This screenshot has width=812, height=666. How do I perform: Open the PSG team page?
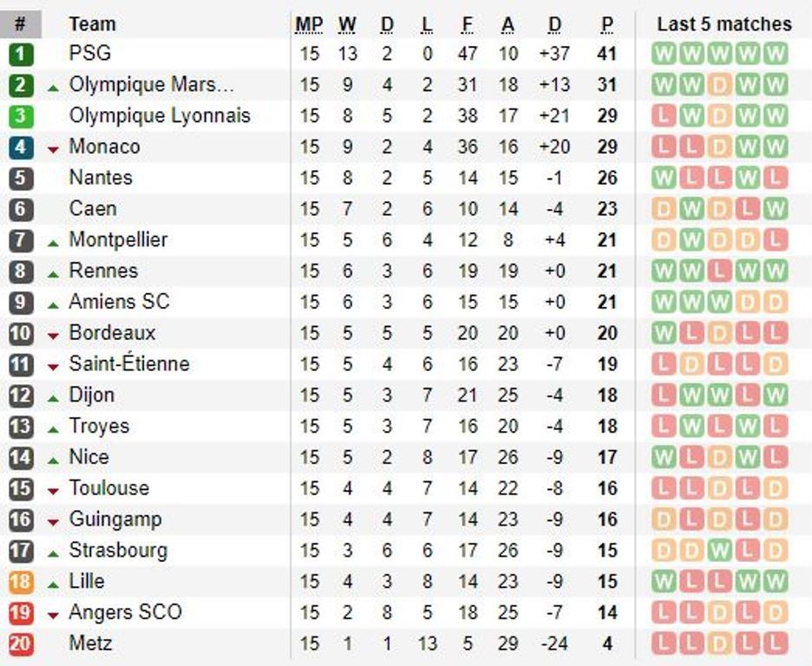tap(90, 54)
